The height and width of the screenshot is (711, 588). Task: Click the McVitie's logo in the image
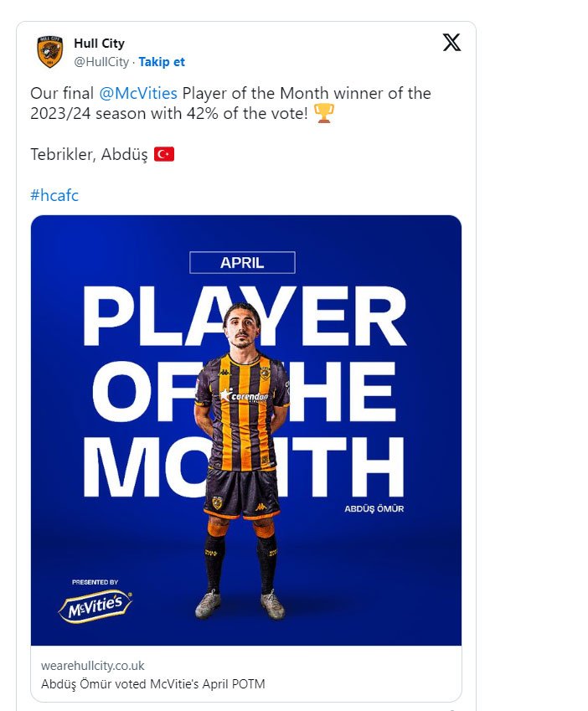pyautogui.click(x=95, y=605)
